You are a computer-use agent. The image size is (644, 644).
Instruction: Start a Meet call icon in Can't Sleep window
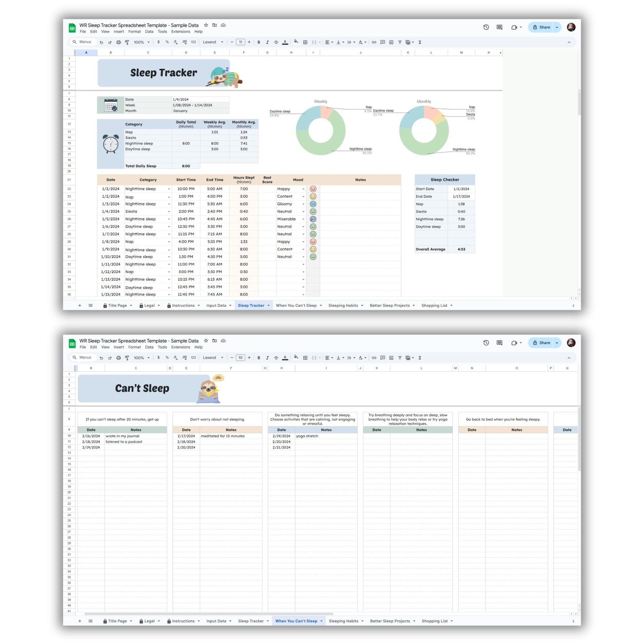click(x=514, y=343)
